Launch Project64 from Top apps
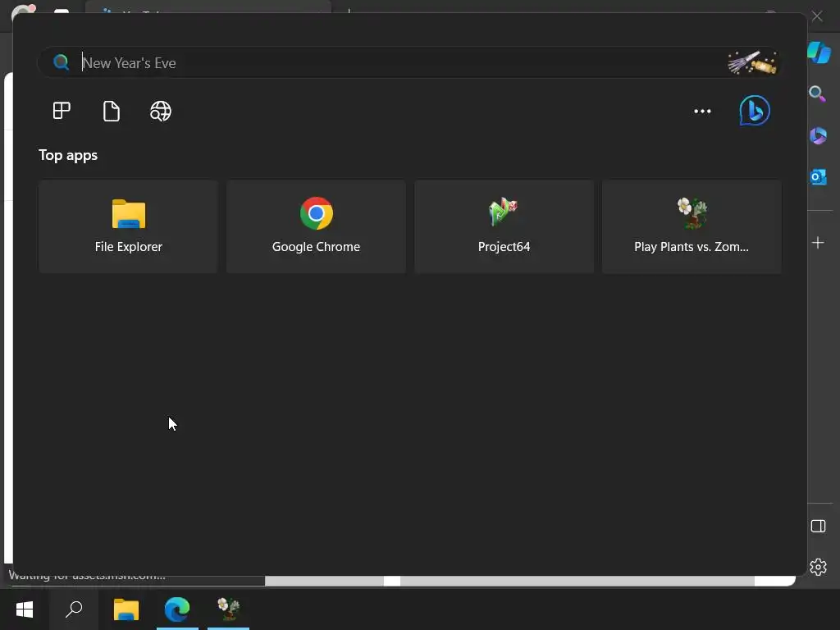 [x=504, y=226]
